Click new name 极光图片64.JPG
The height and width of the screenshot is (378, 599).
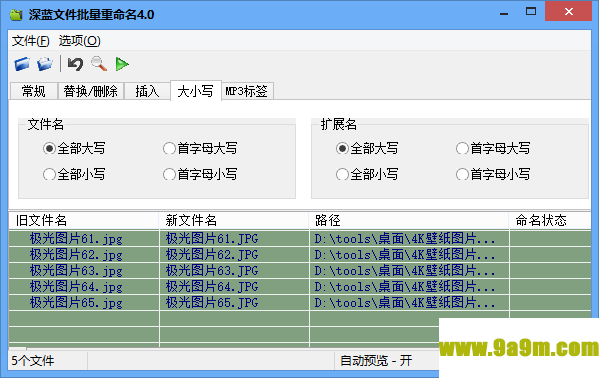(212, 287)
